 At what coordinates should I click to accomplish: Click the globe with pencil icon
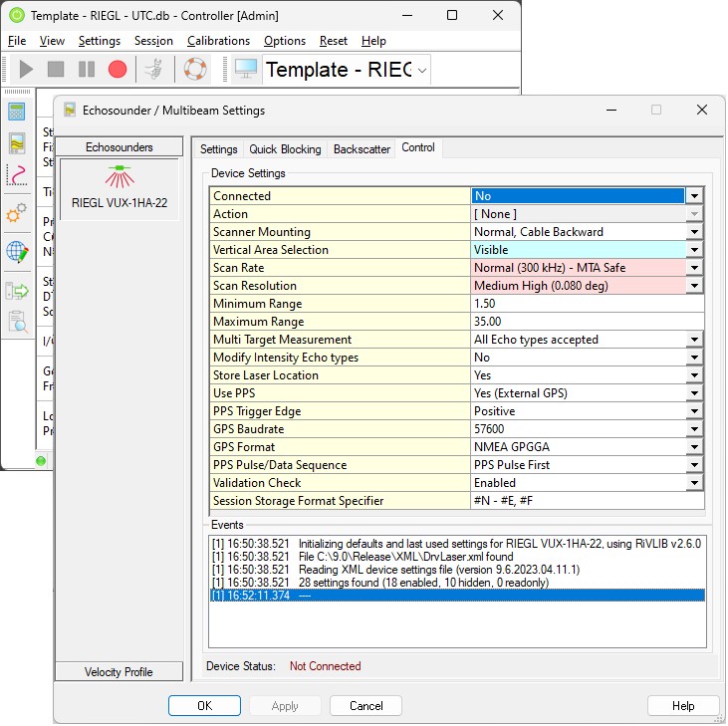pyautogui.click(x=17, y=251)
